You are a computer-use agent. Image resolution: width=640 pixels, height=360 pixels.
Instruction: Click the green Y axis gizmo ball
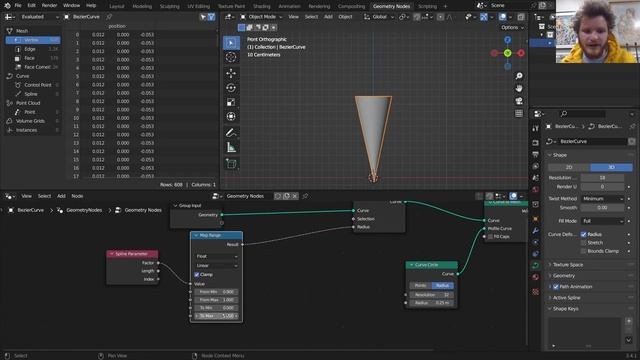[x=507, y=53]
